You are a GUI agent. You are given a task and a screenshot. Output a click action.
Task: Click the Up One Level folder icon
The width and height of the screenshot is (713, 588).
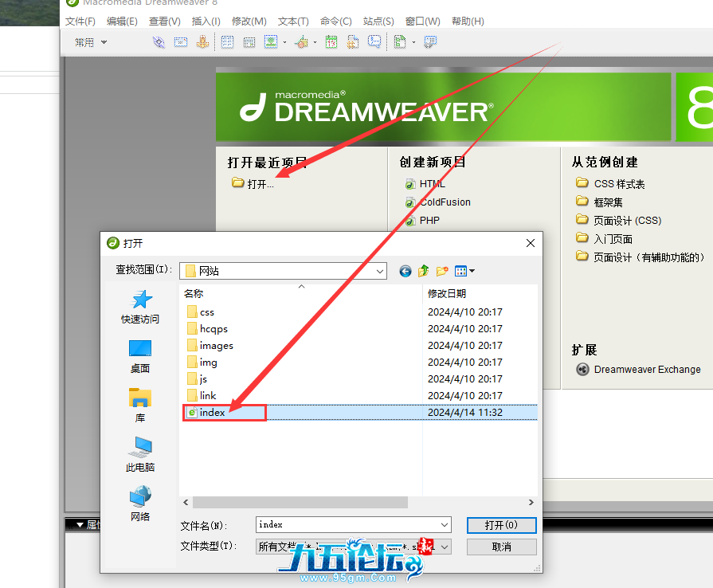coord(424,271)
